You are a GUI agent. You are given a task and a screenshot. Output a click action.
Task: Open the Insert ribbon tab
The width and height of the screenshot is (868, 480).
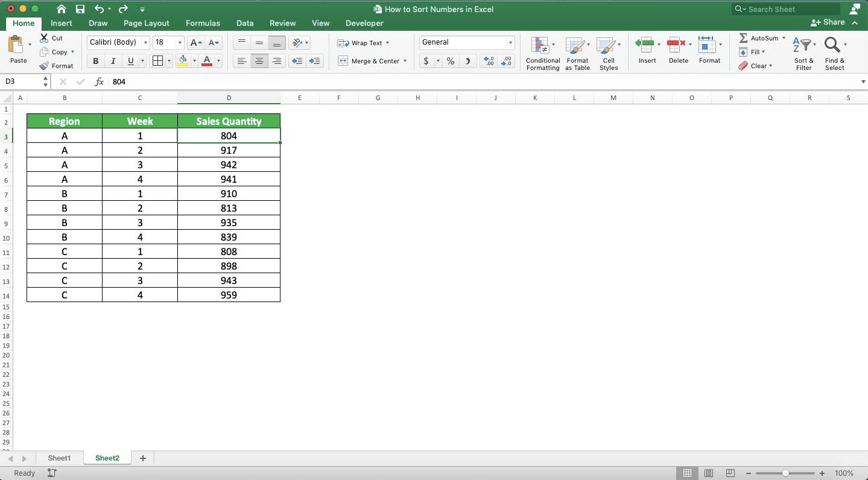point(62,23)
